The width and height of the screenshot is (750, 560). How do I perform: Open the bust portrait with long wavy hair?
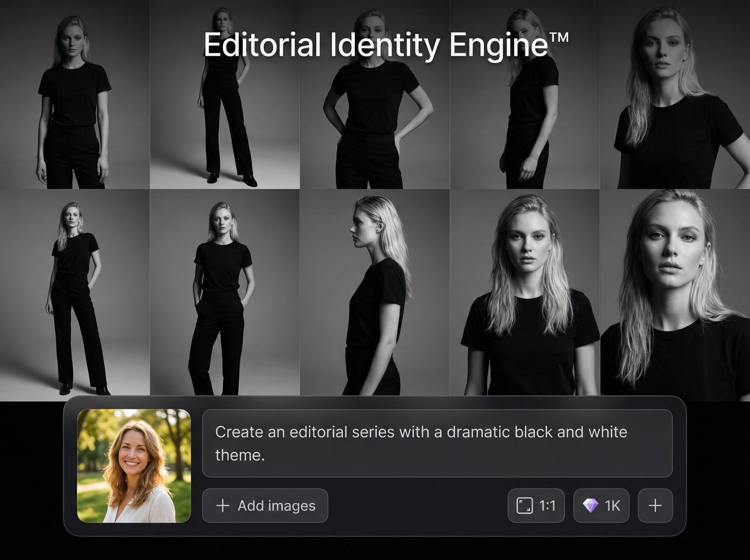coord(525,292)
